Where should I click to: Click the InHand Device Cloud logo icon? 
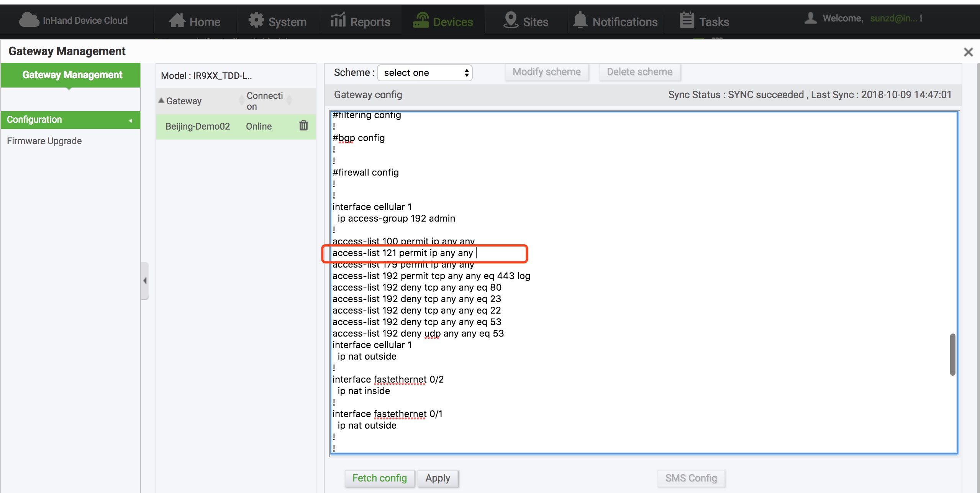tap(29, 20)
